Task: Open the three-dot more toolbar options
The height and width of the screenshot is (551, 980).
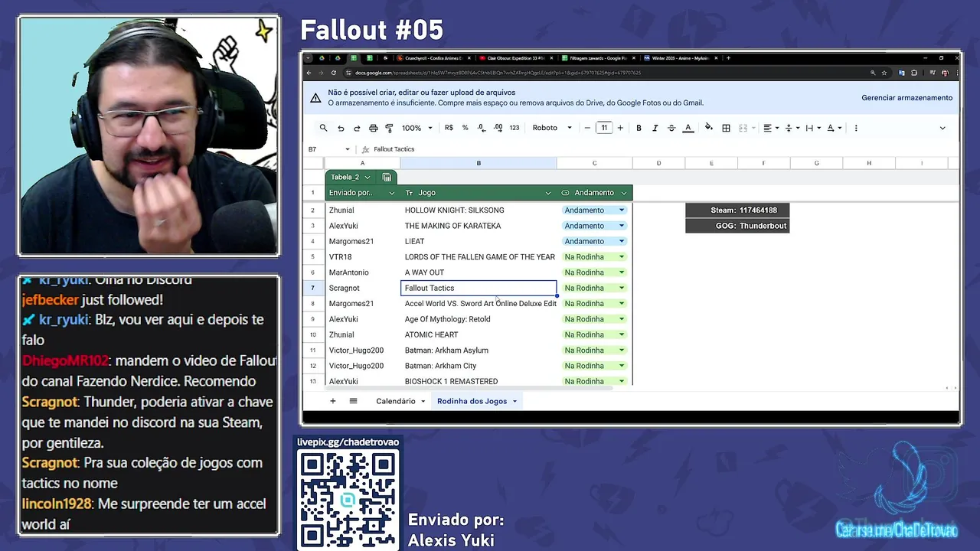Action: coord(856,128)
